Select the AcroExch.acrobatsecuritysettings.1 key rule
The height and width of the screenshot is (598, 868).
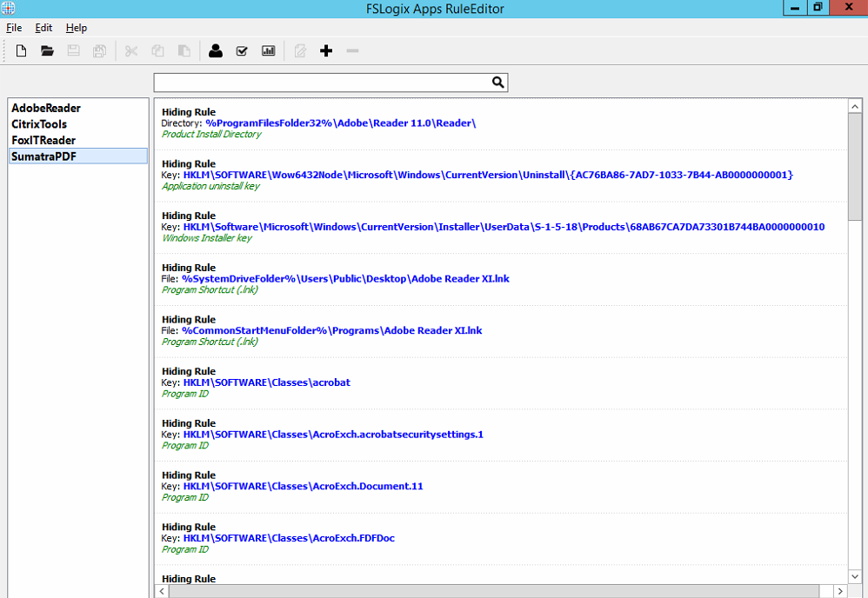[501, 435]
